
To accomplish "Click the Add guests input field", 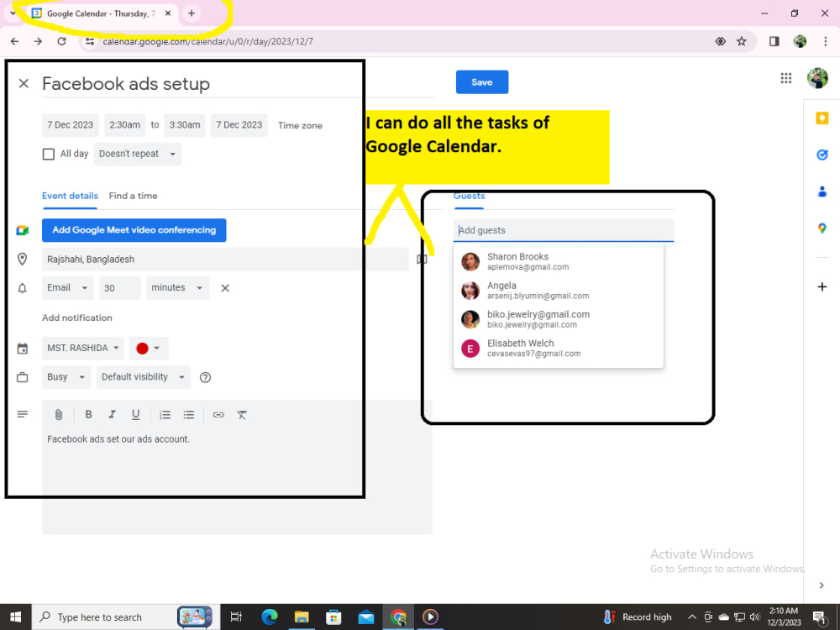I will click(x=564, y=230).
